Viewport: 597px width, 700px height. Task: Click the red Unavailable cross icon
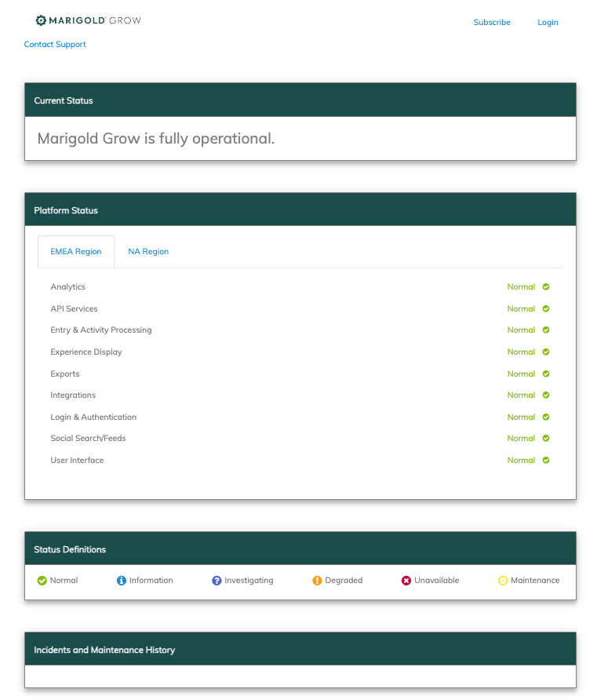406,581
